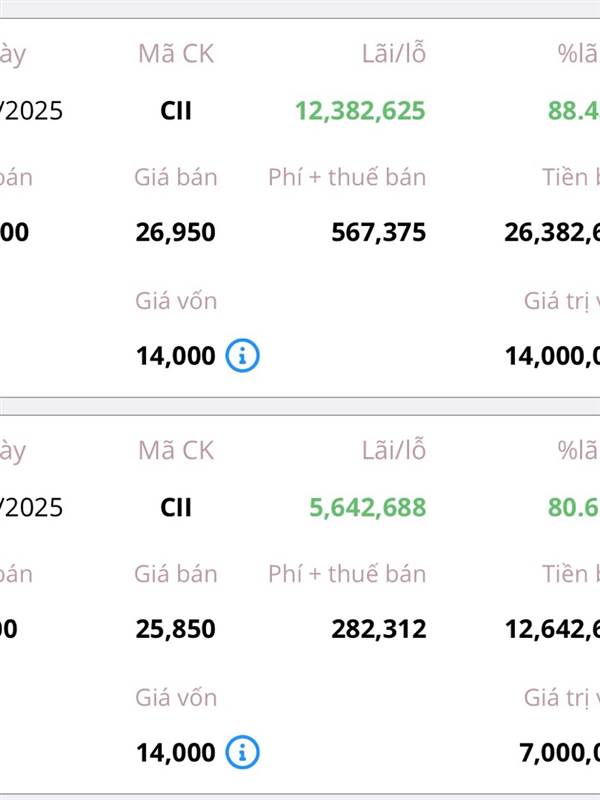Tap the info icon beside the bottom card's Giá vốn
Screen dimensions: 600x800
coord(242,751)
